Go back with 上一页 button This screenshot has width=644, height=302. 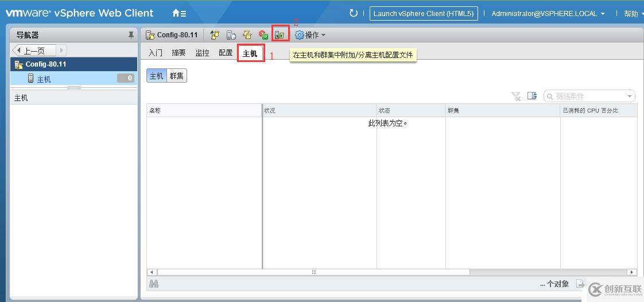[x=34, y=51]
